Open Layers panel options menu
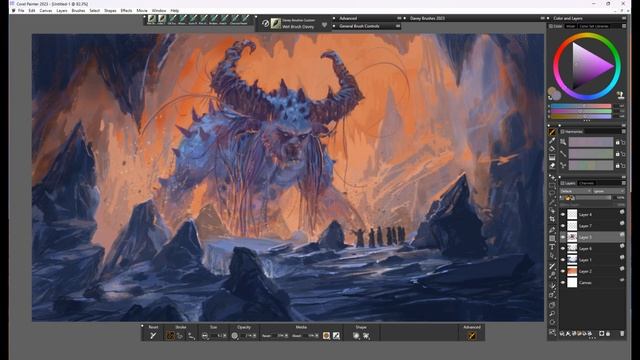 (x=623, y=183)
